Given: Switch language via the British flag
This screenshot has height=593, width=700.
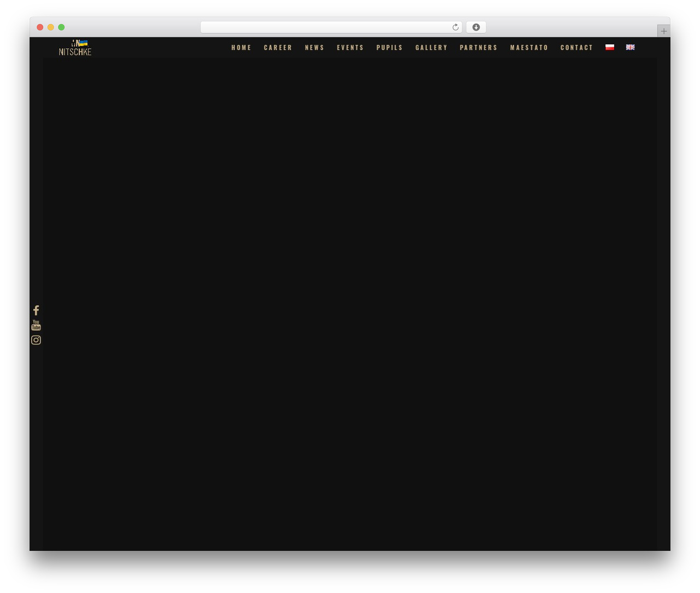Looking at the screenshot, I should (631, 48).
